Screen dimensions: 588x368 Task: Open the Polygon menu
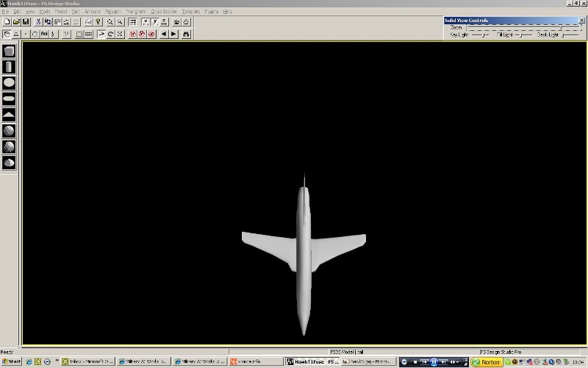tap(113, 12)
